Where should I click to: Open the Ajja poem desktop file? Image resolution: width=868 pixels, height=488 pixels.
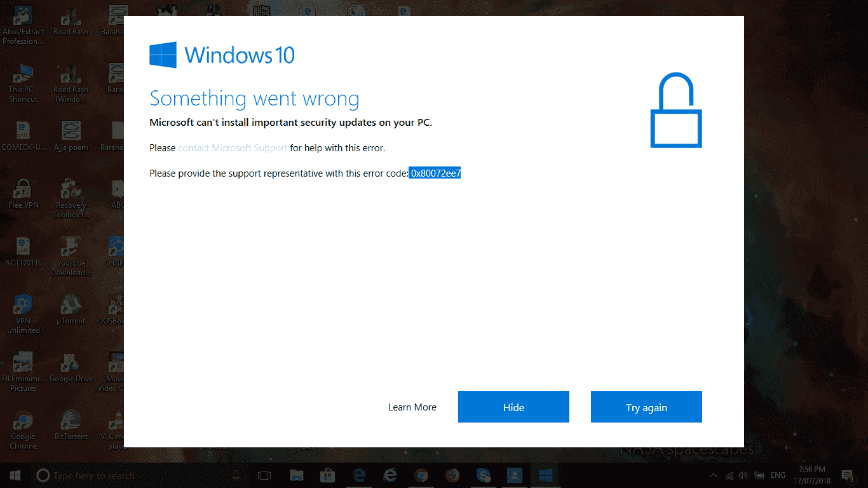pos(71,136)
